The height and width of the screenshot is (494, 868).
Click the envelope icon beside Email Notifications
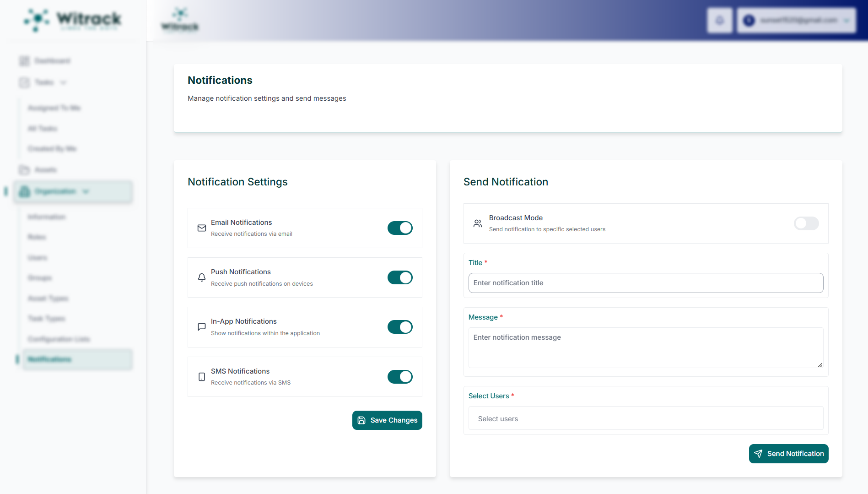click(x=201, y=228)
